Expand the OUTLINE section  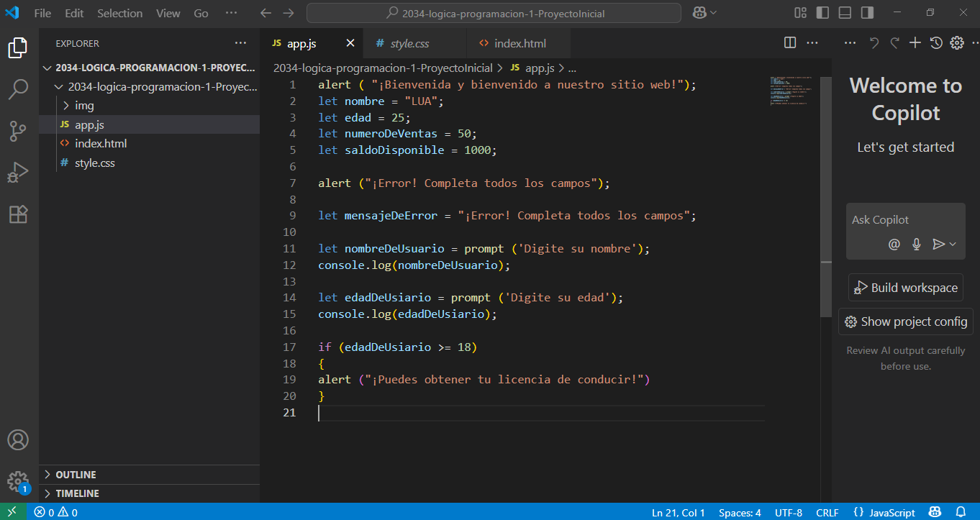(150, 475)
